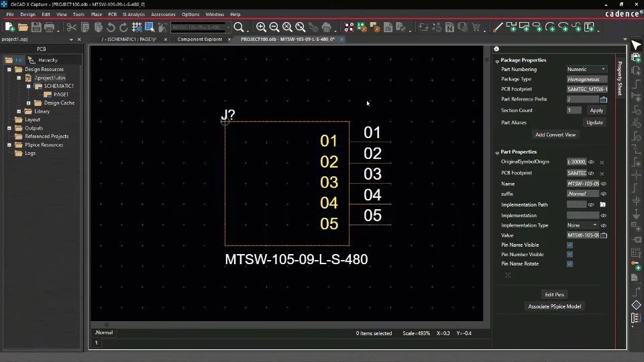Toggle visibility eye for Implementation Type property
The width and height of the screenshot is (644, 362).
pos(604,225)
